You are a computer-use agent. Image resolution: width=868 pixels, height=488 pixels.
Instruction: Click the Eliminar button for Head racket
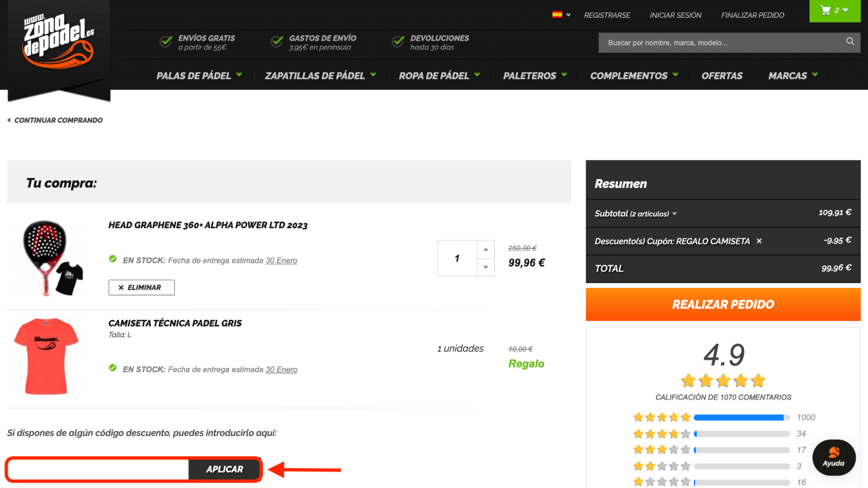pos(142,288)
